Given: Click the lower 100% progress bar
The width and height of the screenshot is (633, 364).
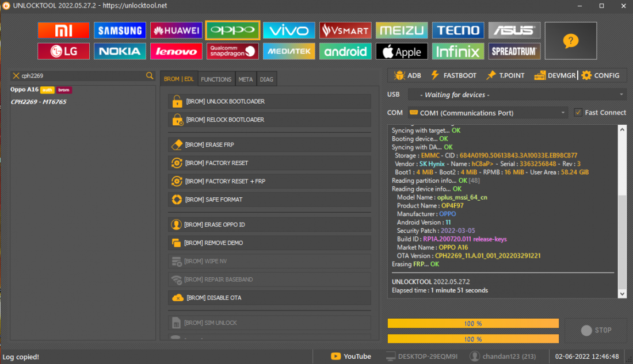Looking at the screenshot, I should coord(473,339).
